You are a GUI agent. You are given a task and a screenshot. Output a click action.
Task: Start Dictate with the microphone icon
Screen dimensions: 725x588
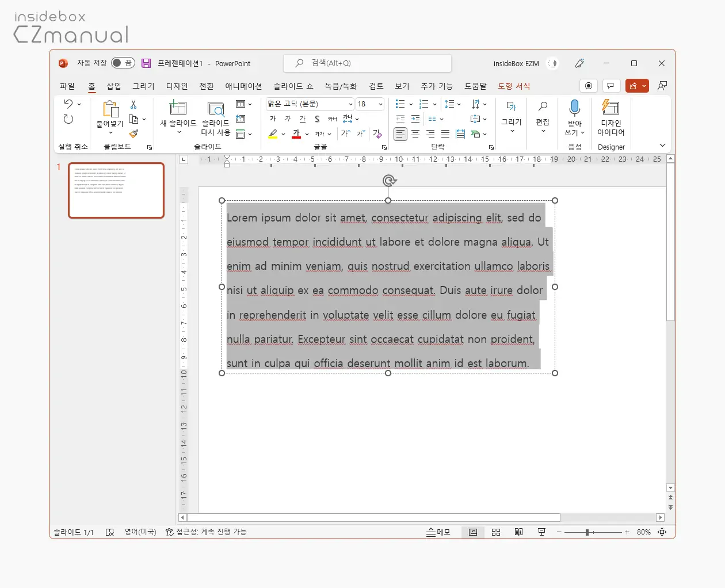tap(574, 108)
